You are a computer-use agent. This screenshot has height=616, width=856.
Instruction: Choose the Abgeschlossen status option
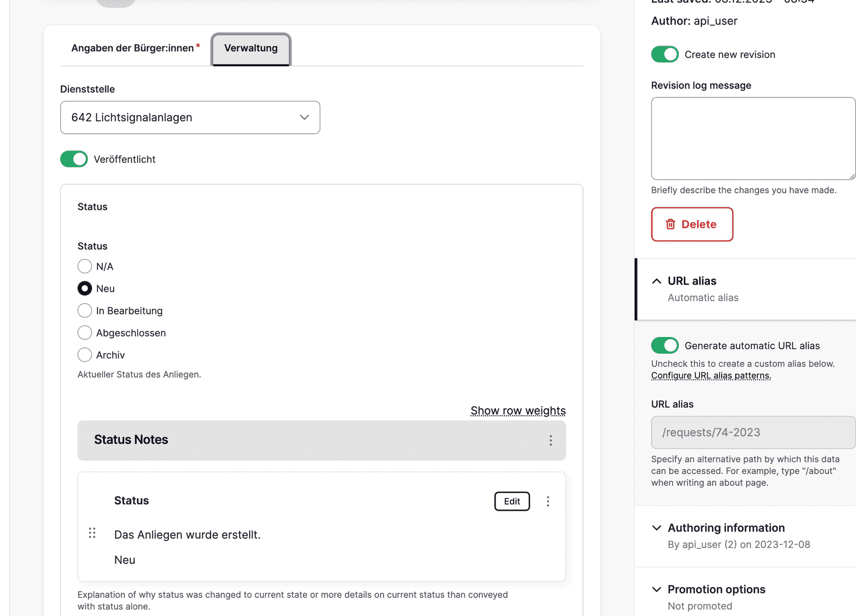(85, 333)
